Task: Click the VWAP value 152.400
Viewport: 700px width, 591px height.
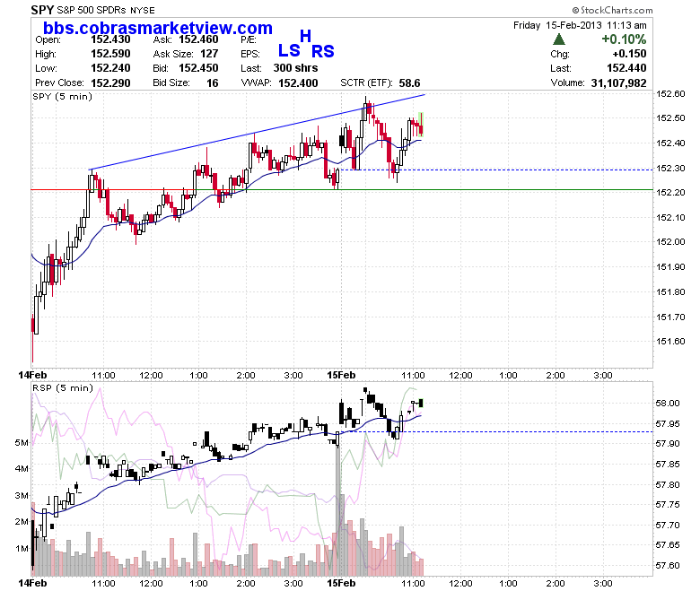Action: click(298, 83)
